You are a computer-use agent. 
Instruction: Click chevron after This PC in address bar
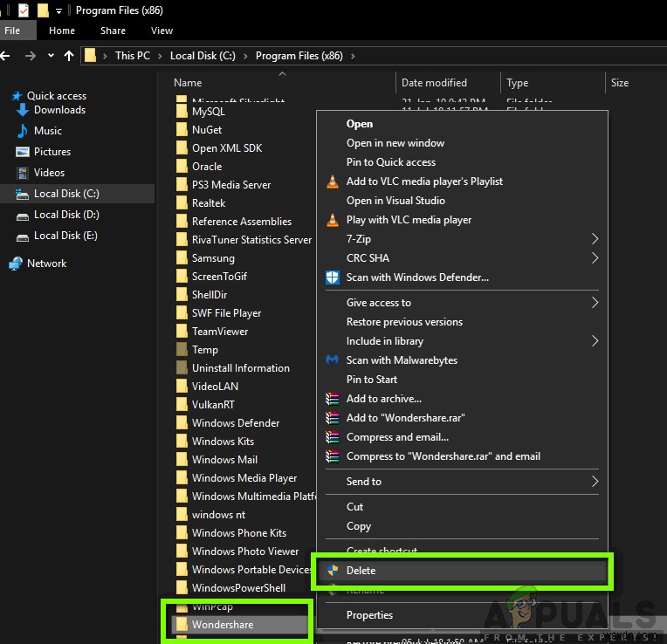click(x=160, y=56)
